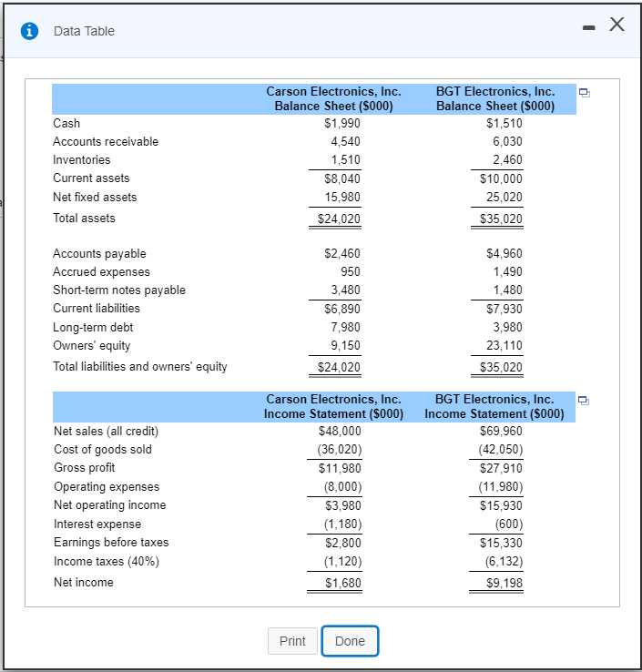Click the Income taxes (40%) label
Viewport: 642px width, 672px height.
pyautogui.click(x=107, y=562)
